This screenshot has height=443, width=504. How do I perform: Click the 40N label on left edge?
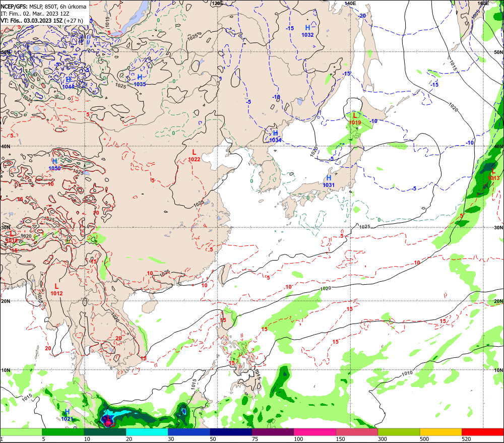tap(6, 146)
